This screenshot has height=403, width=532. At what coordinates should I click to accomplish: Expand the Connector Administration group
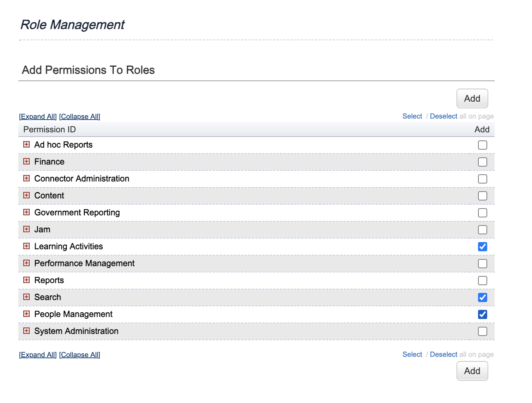pyautogui.click(x=26, y=178)
